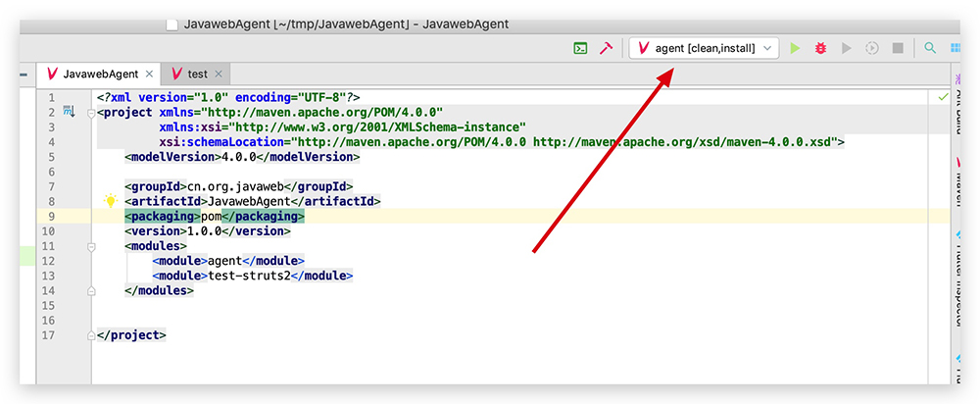Click the blue grid icon at toolbar end
980x404 pixels.
tap(955, 48)
